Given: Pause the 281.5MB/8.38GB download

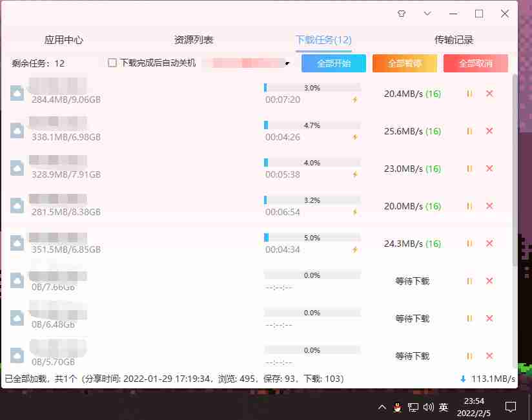Looking at the screenshot, I should click(469, 205).
